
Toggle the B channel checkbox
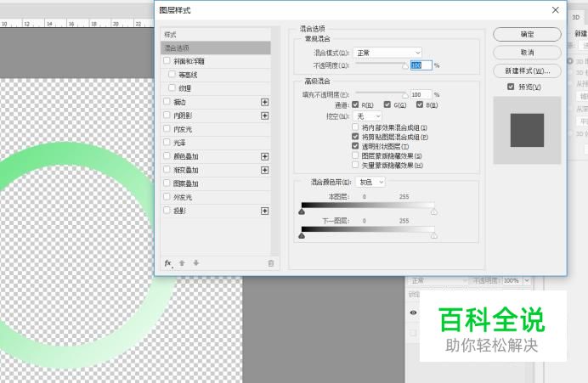tap(420, 104)
